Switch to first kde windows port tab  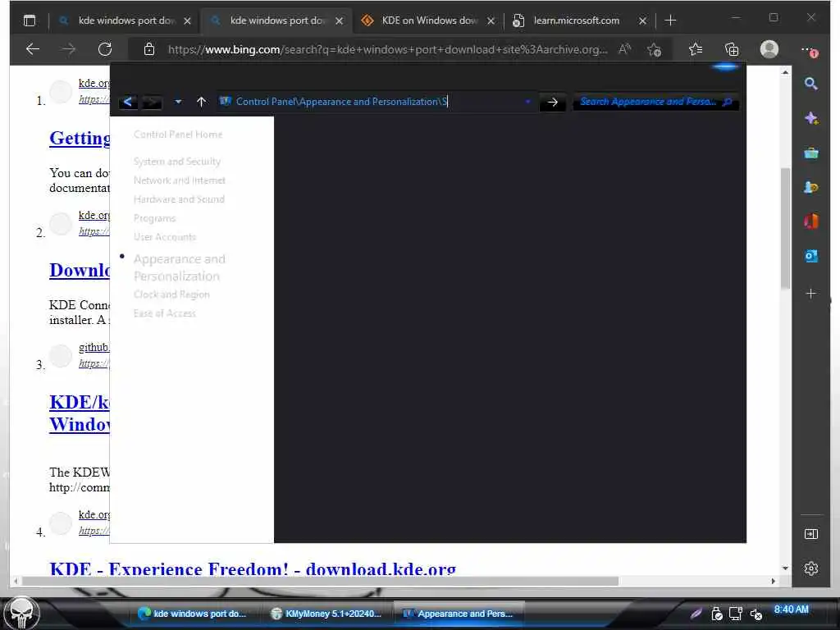coord(127,21)
